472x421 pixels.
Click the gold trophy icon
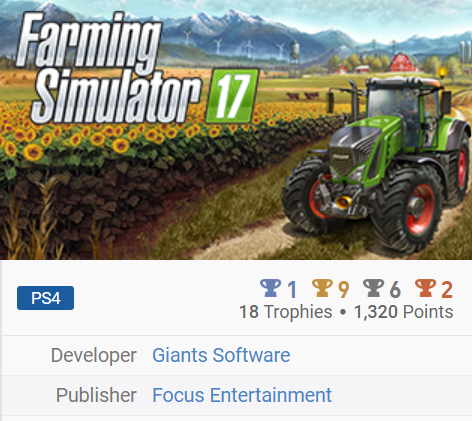click(322, 288)
